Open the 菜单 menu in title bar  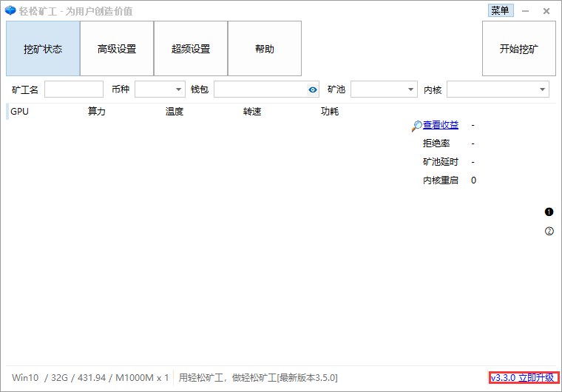click(x=500, y=10)
